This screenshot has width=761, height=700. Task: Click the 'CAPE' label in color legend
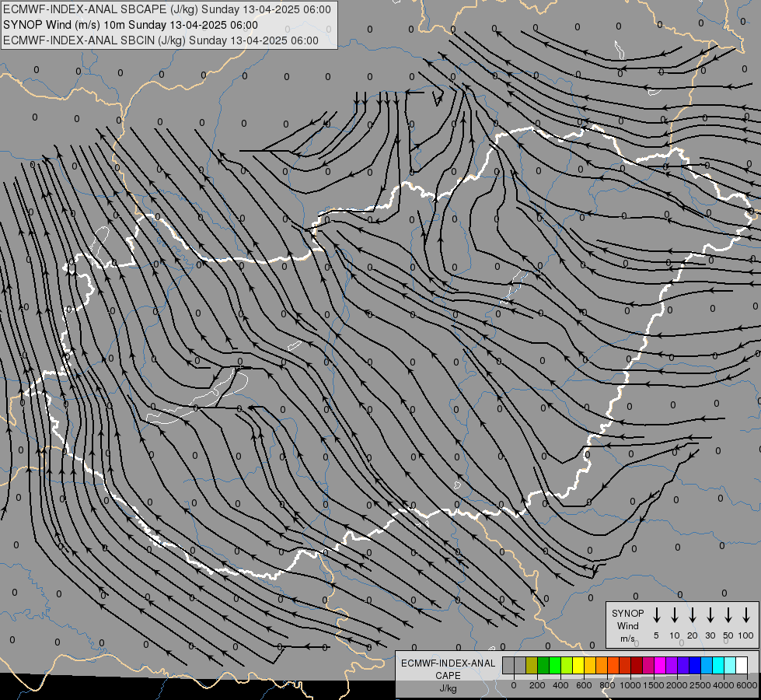point(448,676)
